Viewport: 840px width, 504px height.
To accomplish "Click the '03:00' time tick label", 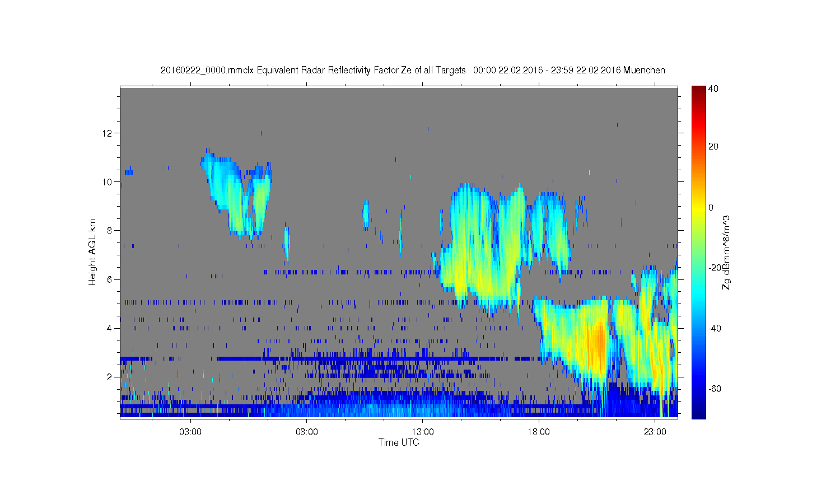I will click(x=190, y=432).
